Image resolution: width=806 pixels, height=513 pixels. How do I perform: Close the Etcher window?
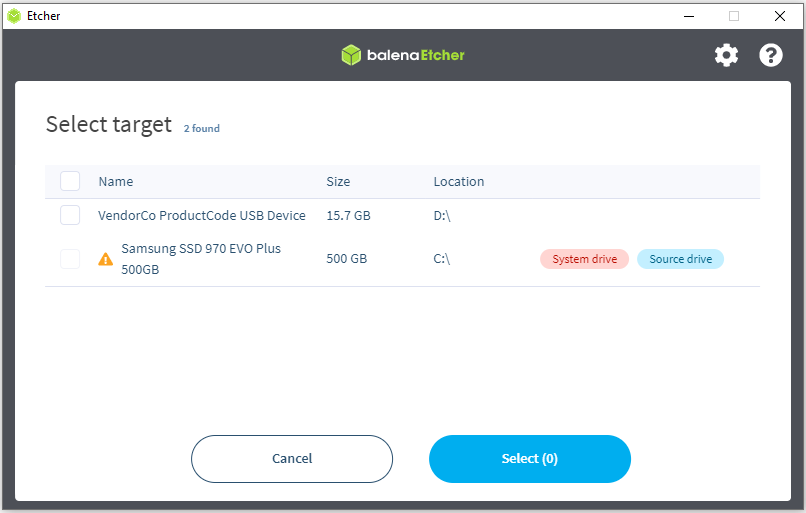[780, 16]
